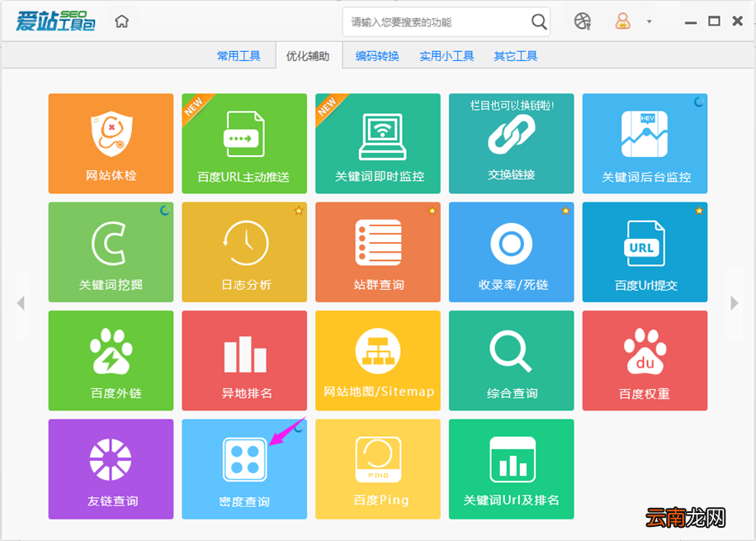Go to home via house icon
The height and width of the screenshot is (541, 756).
[x=121, y=21]
